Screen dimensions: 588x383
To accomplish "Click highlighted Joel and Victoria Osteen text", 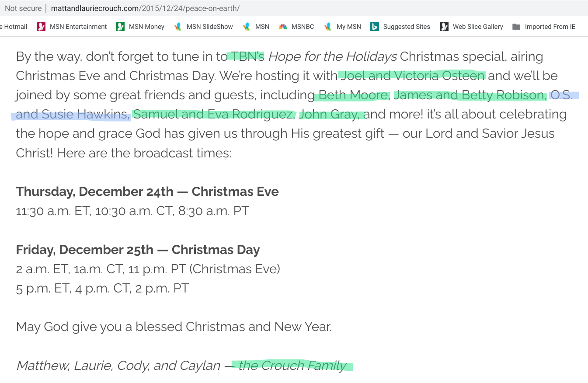I will click(412, 76).
